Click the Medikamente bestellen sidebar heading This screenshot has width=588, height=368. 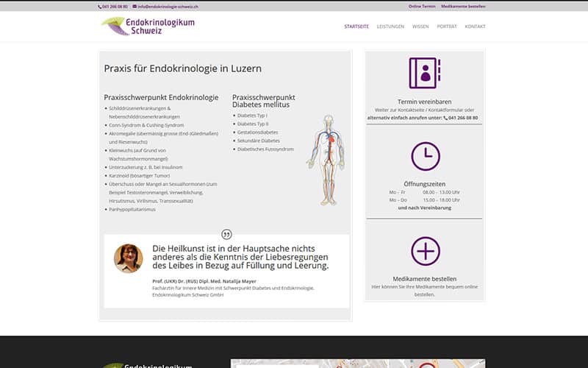click(x=425, y=279)
